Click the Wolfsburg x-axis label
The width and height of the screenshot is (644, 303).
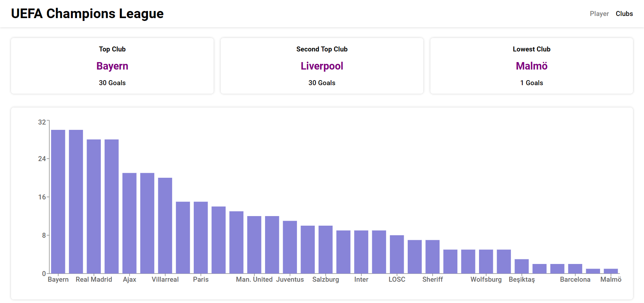pyautogui.click(x=486, y=280)
